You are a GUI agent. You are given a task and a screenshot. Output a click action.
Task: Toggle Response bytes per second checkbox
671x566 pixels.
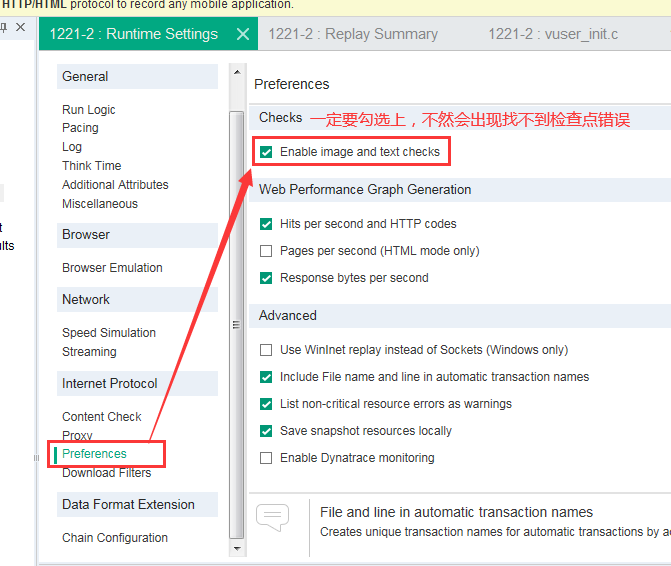pyautogui.click(x=266, y=278)
